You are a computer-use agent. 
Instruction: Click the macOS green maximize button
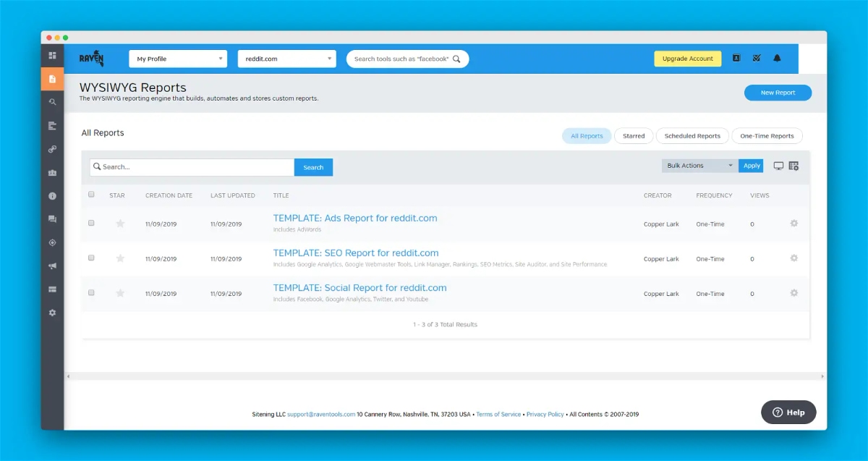pyautogui.click(x=66, y=37)
